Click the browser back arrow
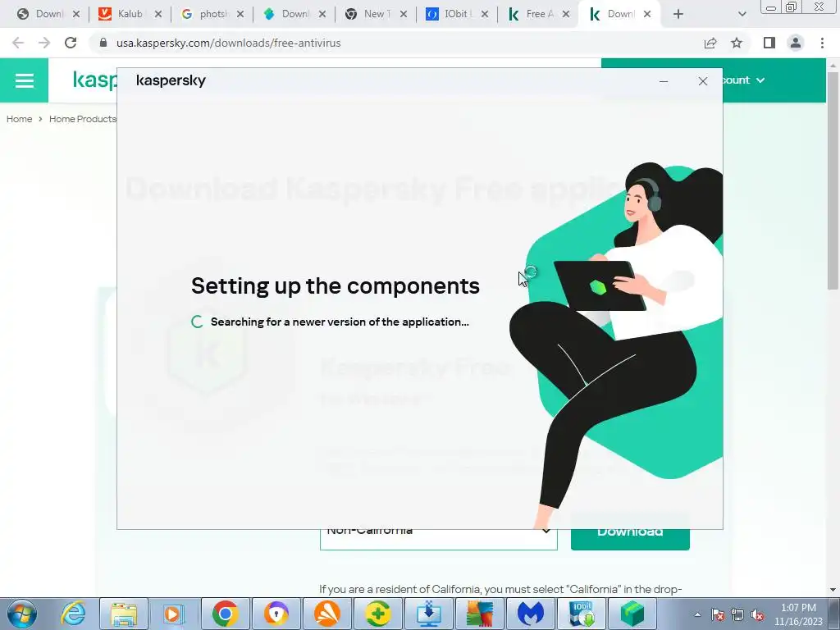Image resolution: width=840 pixels, height=630 pixels. [18, 43]
